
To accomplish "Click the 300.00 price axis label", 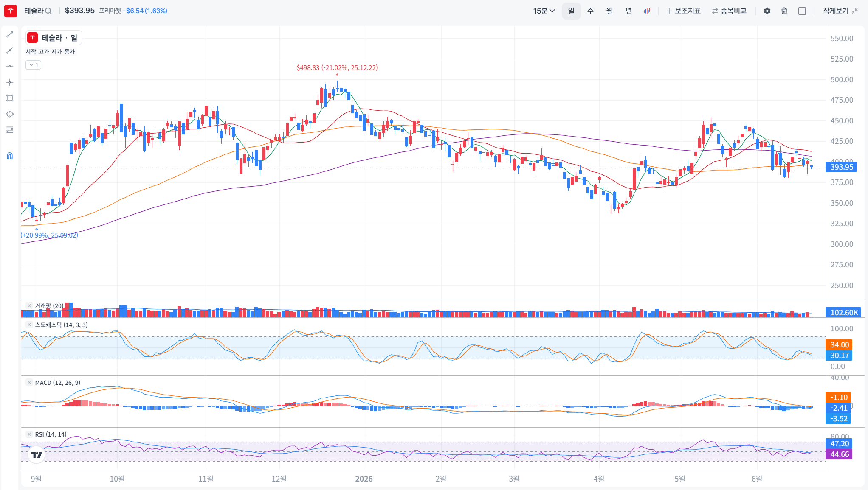I will tap(842, 244).
